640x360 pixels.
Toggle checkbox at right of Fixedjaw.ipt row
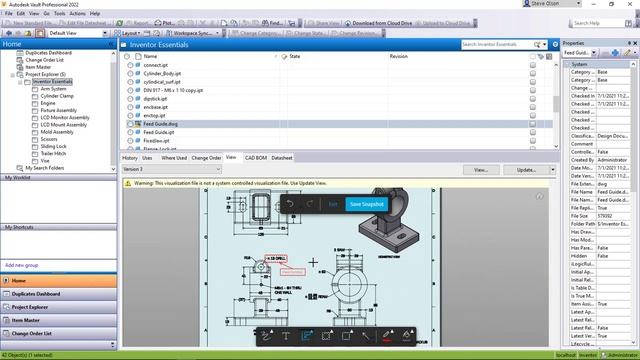pos(533,140)
